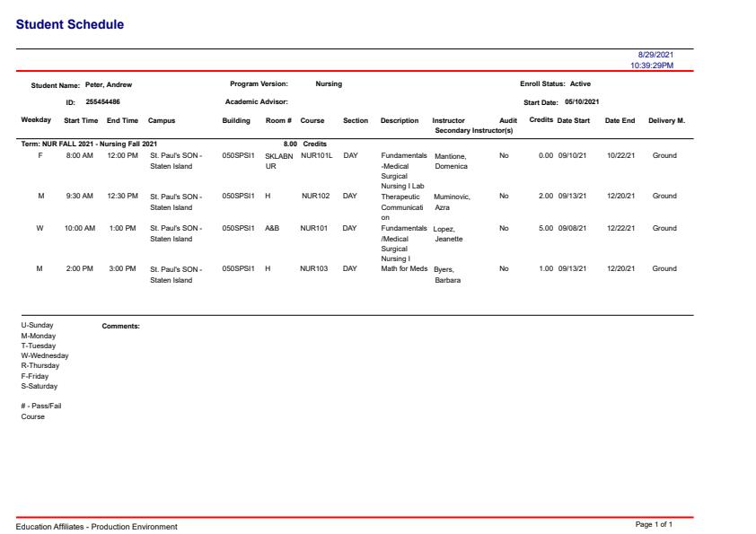This screenshot has height=534, width=756.
Task: Click the Comments label
Action: (121, 326)
